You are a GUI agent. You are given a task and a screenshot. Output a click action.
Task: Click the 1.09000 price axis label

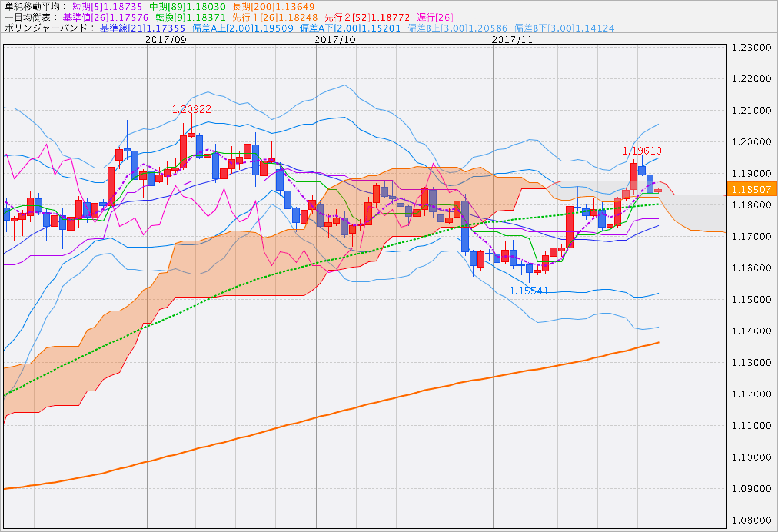pyautogui.click(x=751, y=489)
